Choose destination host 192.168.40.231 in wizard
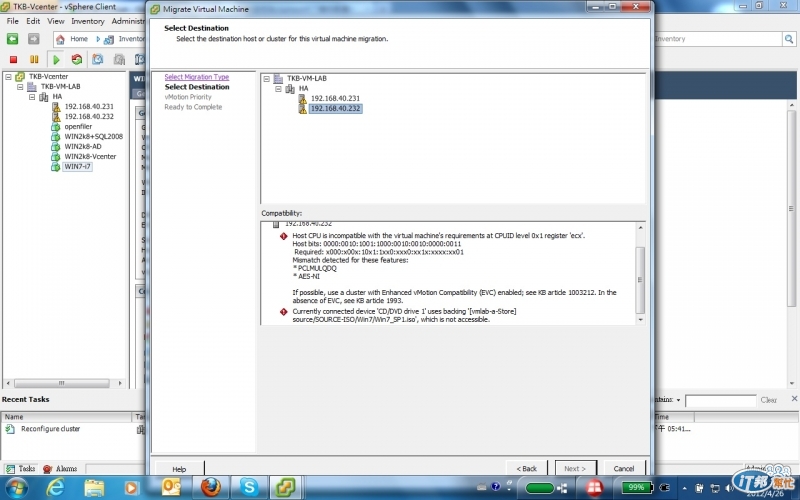The image size is (800, 500). tap(335, 98)
